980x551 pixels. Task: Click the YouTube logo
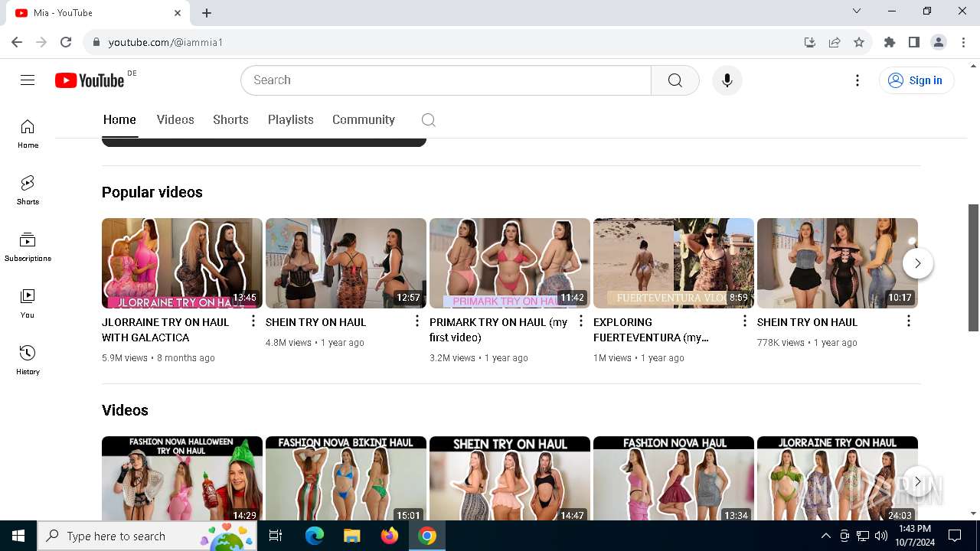[x=90, y=80]
